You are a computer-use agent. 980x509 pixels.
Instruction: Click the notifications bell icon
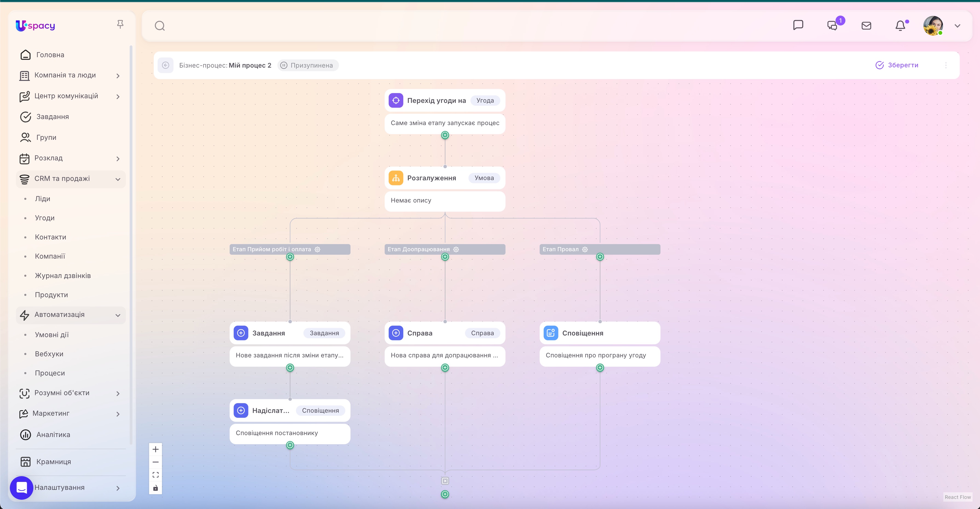click(900, 26)
